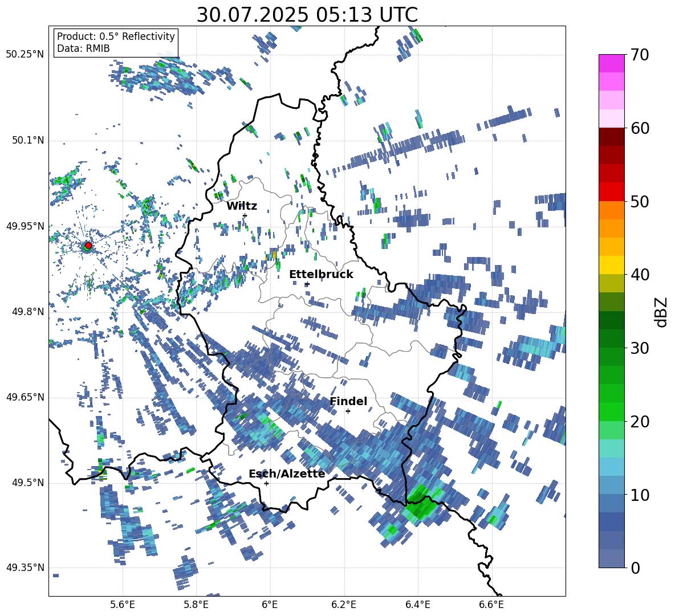Click the 6.2°E longitude label
This screenshot has width=675, height=616.
[x=344, y=605]
